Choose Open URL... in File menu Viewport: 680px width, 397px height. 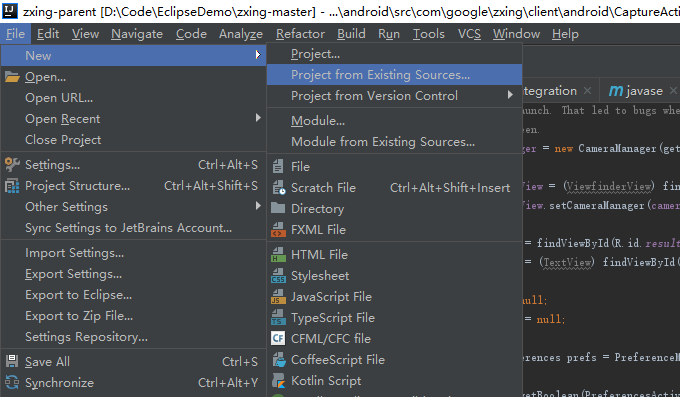134,98
